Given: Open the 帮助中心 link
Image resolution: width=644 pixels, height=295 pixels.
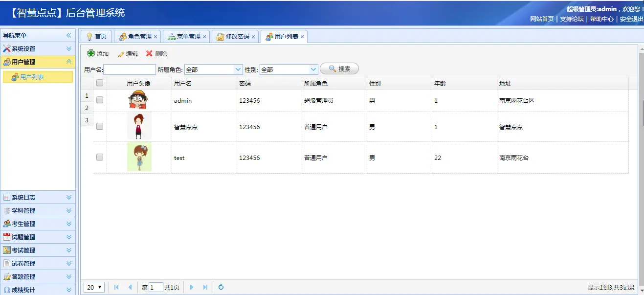Looking at the screenshot, I should tap(601, 19).
